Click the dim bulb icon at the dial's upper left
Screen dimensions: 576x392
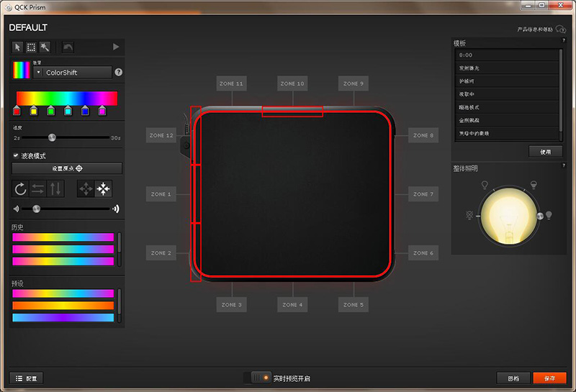pyautogui.click(x=485, y=184)
